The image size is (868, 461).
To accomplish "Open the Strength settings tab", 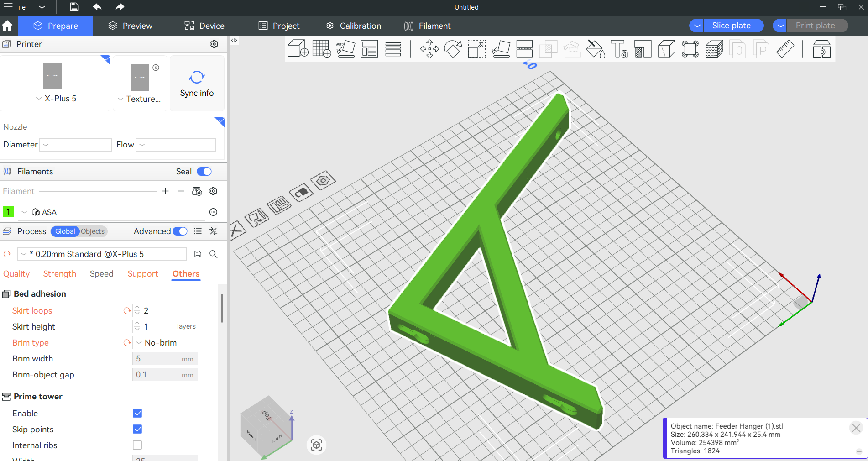I will [60, 274].
